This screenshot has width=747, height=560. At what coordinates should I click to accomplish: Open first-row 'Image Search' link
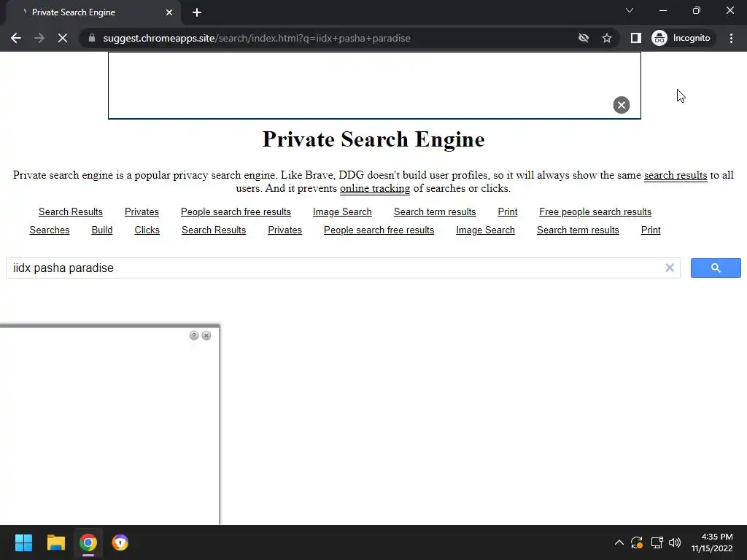click(342, 212)
